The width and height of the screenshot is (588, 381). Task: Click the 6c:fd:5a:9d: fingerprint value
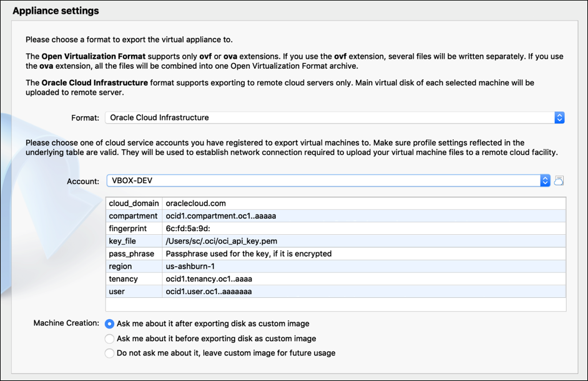pyautogui.click(x=364, y=229)
